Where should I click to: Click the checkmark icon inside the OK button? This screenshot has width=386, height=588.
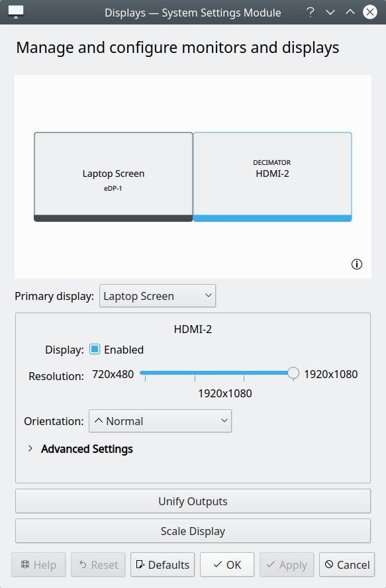click(x=217, y=565)
